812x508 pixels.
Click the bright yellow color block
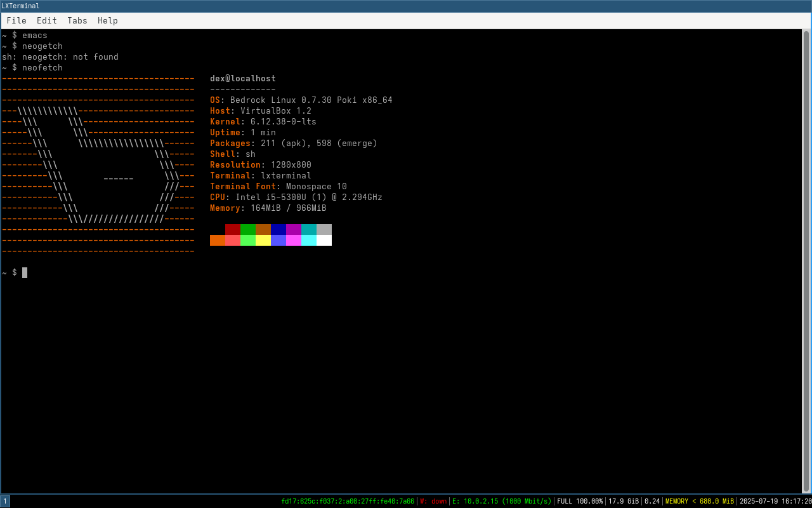click(x=263, y=240)
